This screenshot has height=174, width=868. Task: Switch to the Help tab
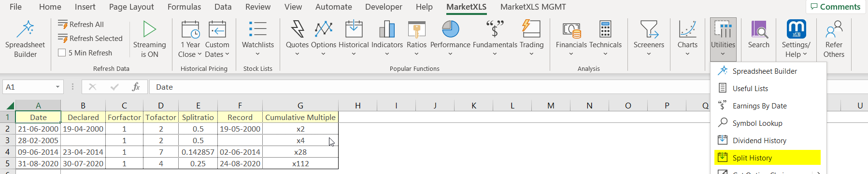click(424, 7)
